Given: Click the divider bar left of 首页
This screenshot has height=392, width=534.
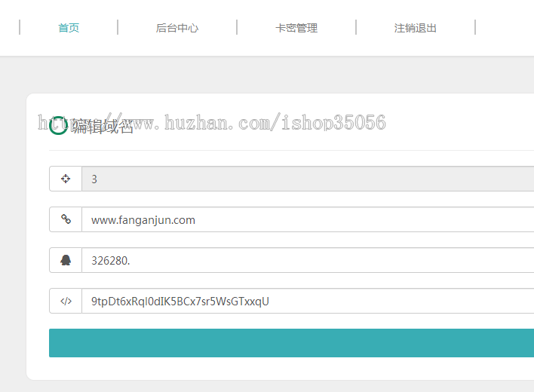Looking at the screenshot, I should (x=20, y=27).
